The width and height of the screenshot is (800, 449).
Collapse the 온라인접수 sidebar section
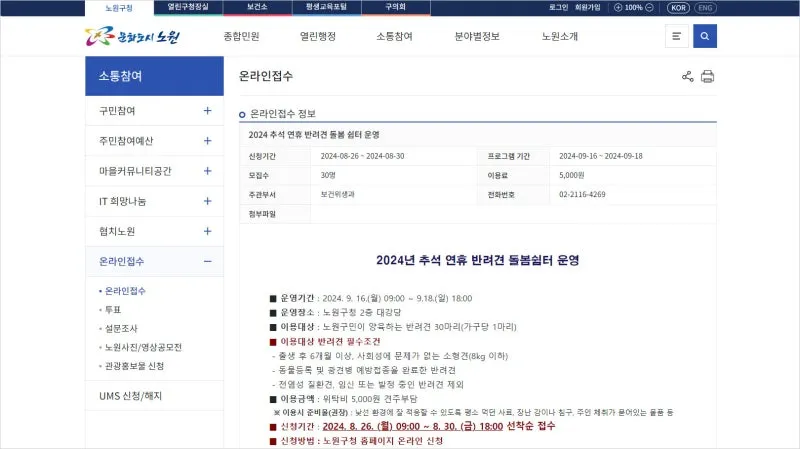point(207,261)
